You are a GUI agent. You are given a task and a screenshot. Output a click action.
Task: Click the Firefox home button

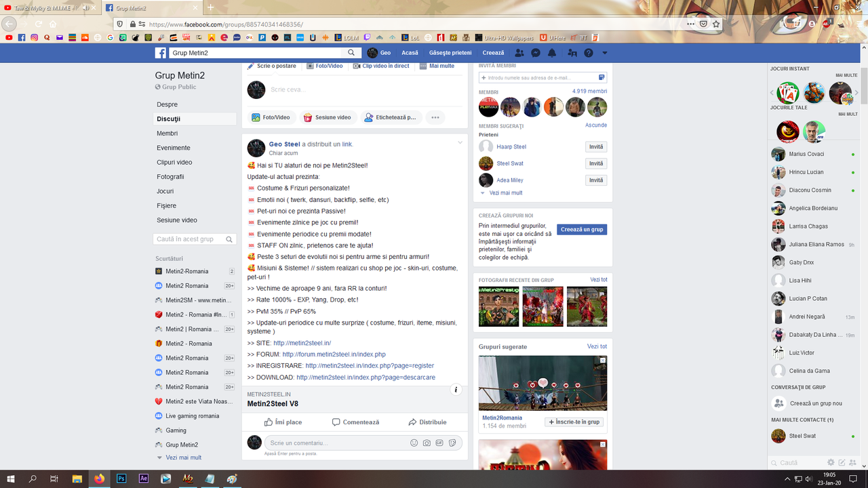tap(53, 24)
